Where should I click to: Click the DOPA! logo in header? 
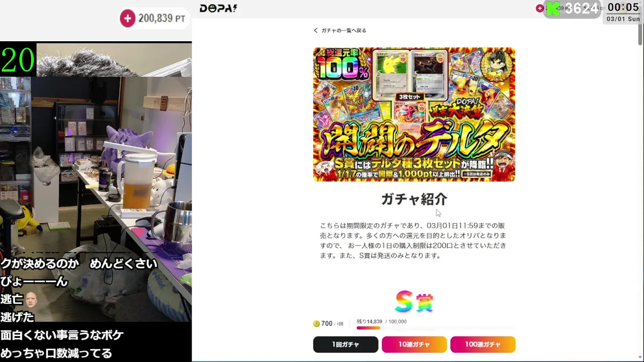click(x=218, y=9)
